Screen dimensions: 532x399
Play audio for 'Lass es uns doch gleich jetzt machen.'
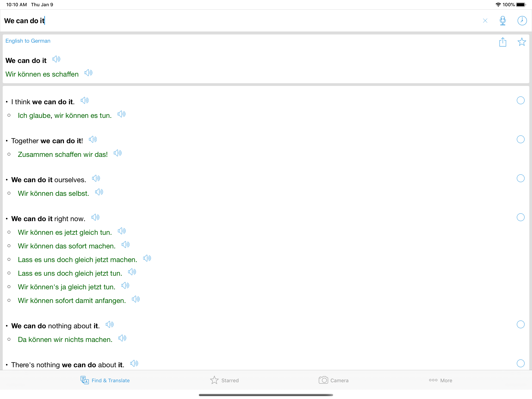[147, 258]
